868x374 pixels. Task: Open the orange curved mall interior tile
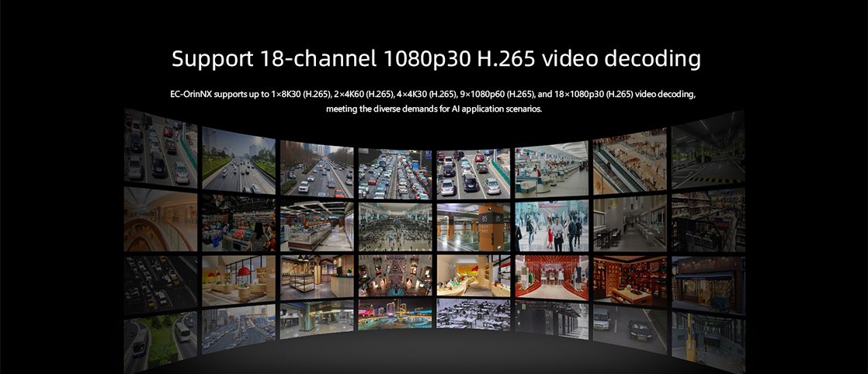161,220
